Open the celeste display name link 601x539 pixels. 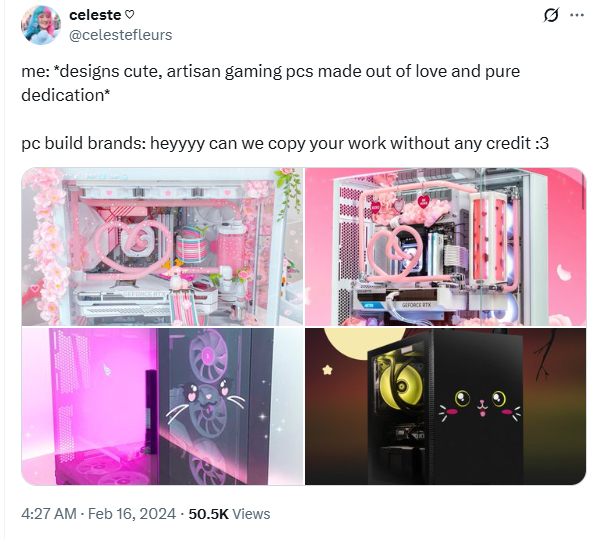coord(95,15)
